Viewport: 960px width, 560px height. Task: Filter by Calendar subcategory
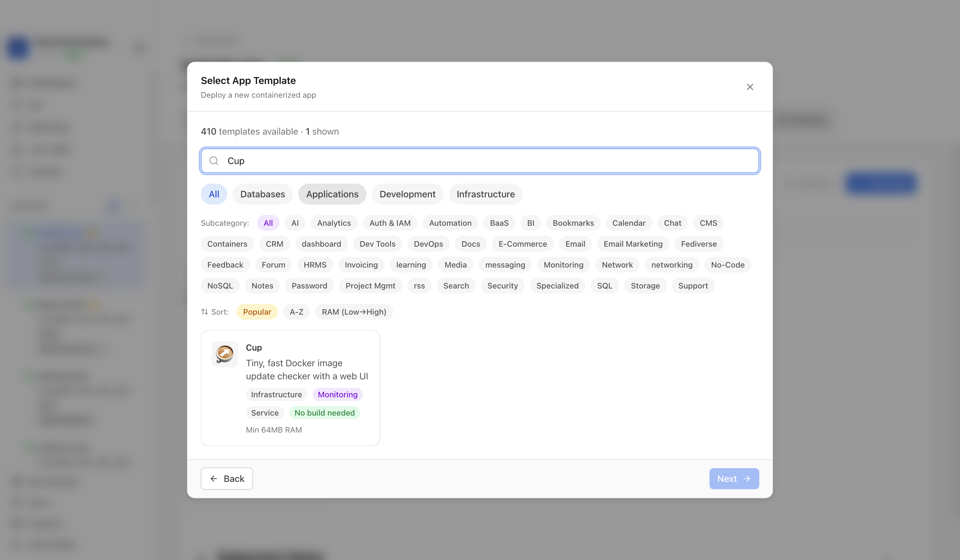628,223
